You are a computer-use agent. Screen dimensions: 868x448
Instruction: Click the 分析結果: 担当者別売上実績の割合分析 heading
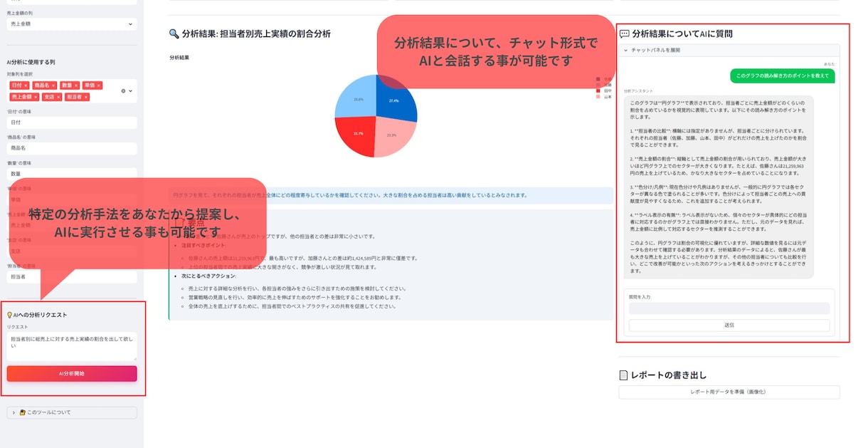pos(256,33)
